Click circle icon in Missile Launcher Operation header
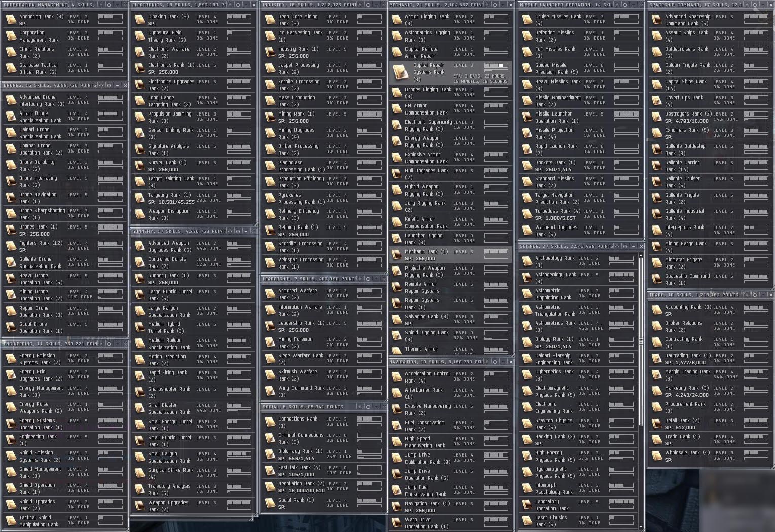Screen dimensions: 775x532 (625, 5)
